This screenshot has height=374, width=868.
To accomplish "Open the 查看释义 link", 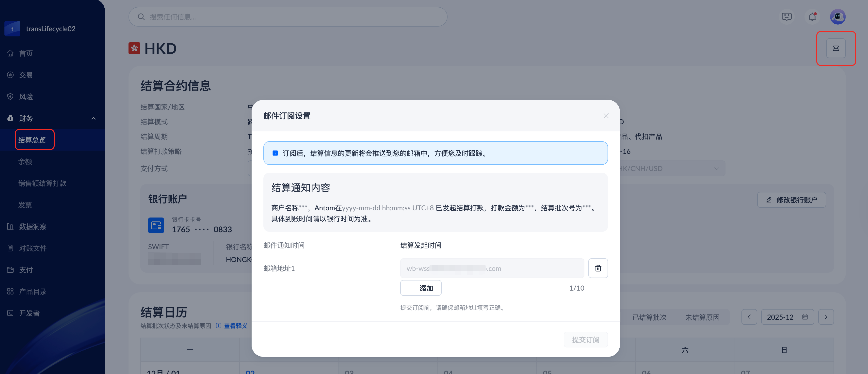I will point(235,326).
